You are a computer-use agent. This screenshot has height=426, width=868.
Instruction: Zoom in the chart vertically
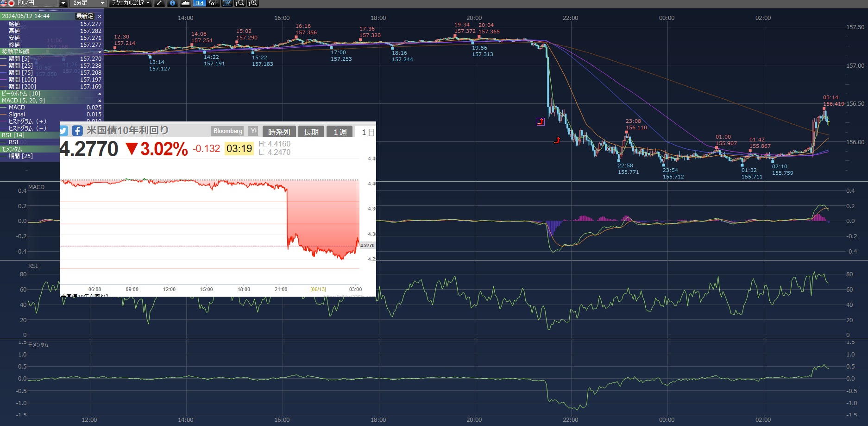click(253, 3)
